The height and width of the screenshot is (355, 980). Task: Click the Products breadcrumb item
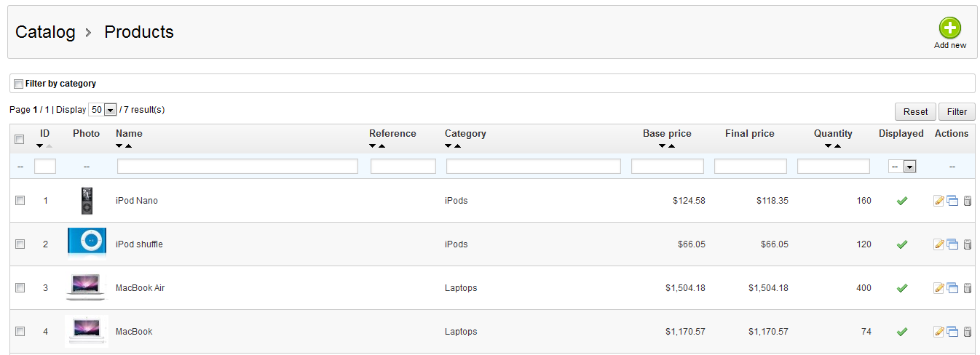pos(139,32)
